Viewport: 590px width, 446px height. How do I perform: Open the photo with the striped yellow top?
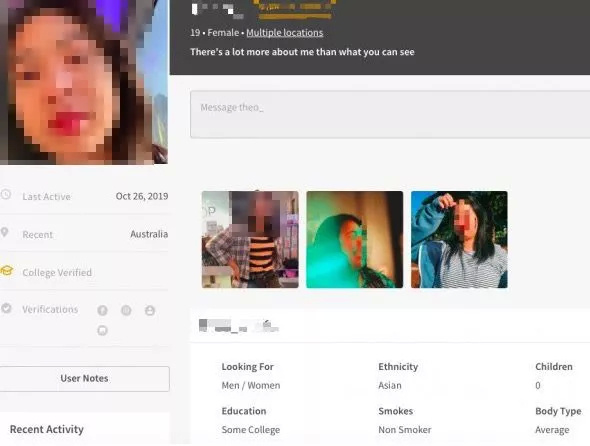pyautogui.click(x=250, y=239)
